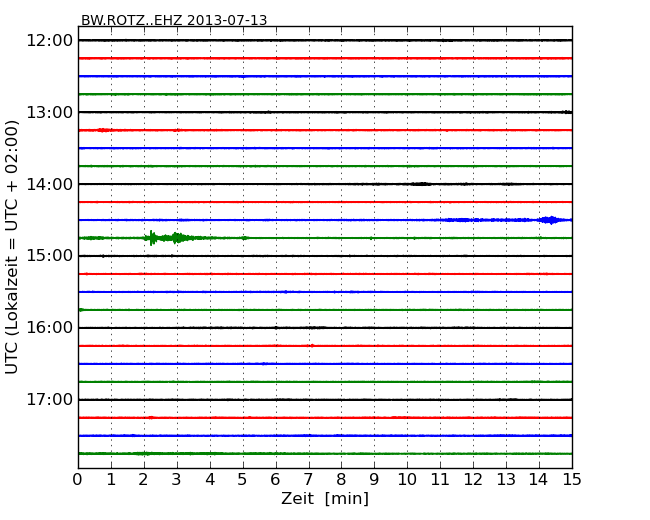Click x-axis tick label 14
This screenshot has height=520, width=650.
tap(539, 480)
